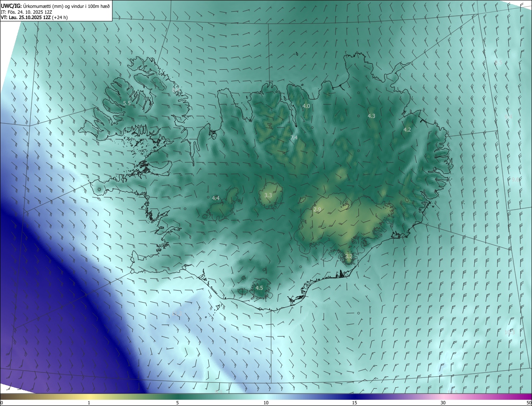Click the 5.5 value label on the Westfjords
Screen dimensions: 532x406
point(127,103)
